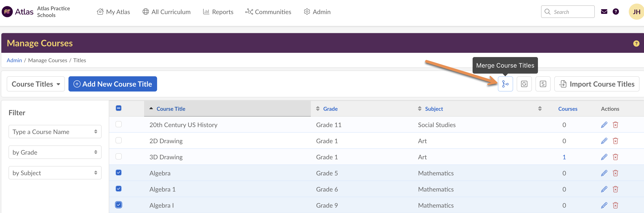Edit the 2D Drawing course title
The width and height of the screenshot is (644, 213).
(604, 141)
